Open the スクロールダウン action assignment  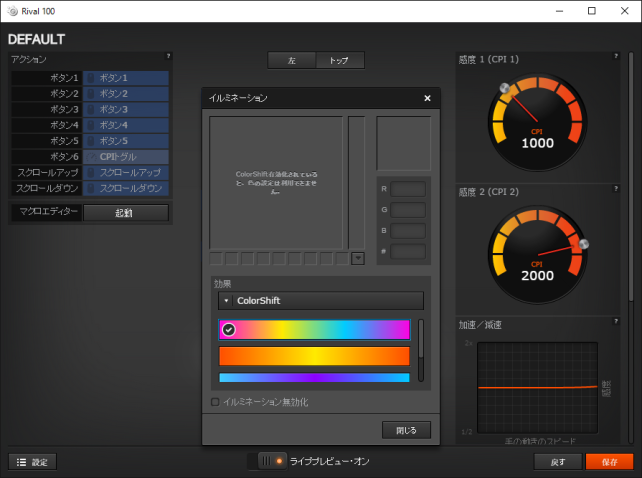(126, 188)
